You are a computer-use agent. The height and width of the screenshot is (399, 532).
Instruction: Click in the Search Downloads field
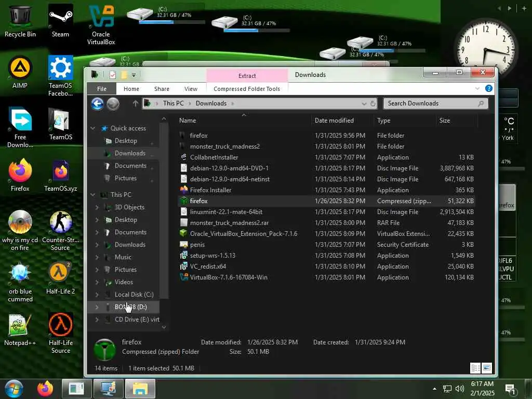(x=436, y=103)
